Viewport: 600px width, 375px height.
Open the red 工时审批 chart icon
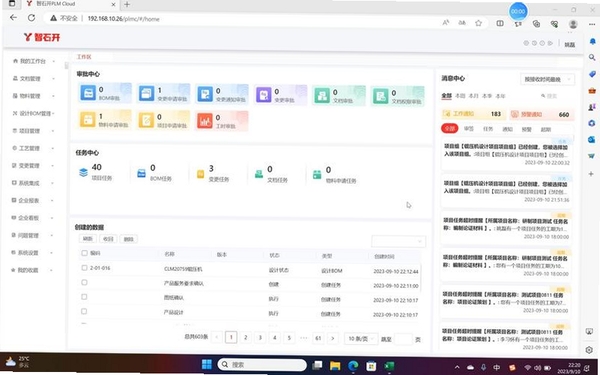tap(205, 121)
